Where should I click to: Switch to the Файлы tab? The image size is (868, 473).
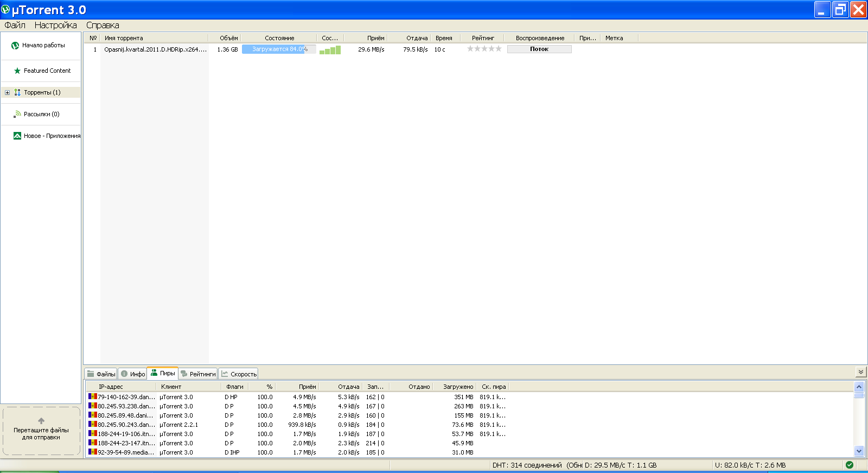point(101,374)
